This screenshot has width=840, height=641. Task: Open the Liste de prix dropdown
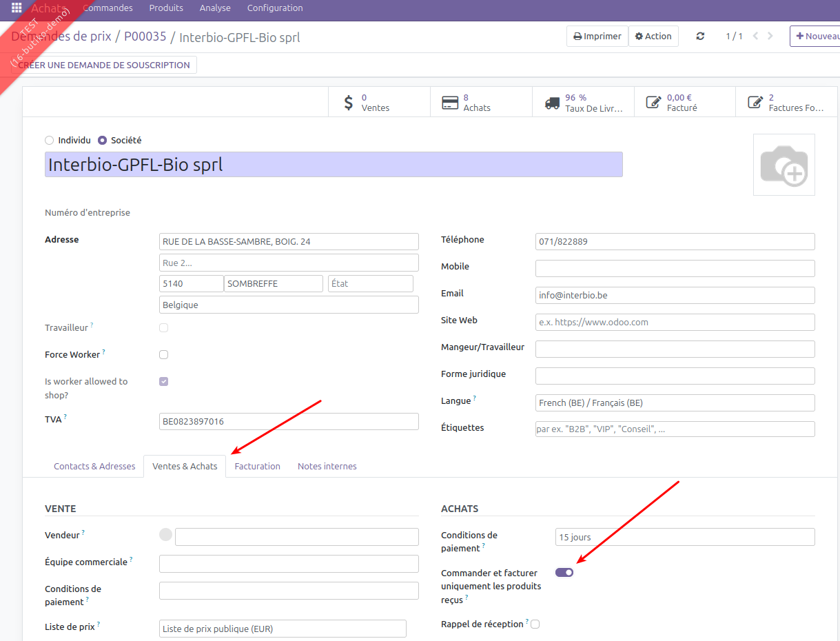tap(283, 629)
